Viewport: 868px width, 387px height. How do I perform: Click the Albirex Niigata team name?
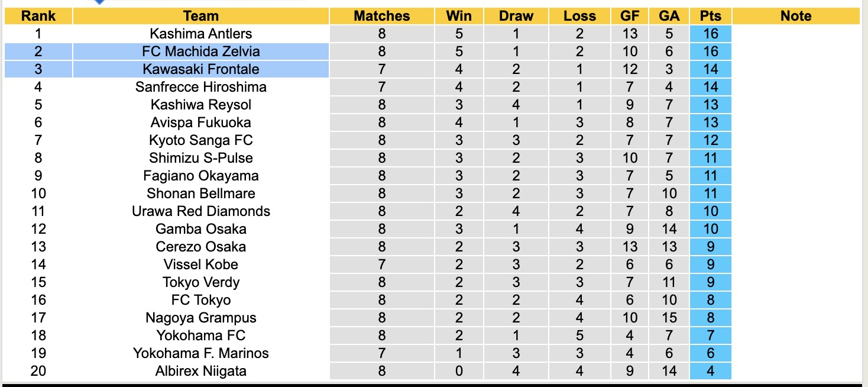pyautogui.click(x=201, y=371)
